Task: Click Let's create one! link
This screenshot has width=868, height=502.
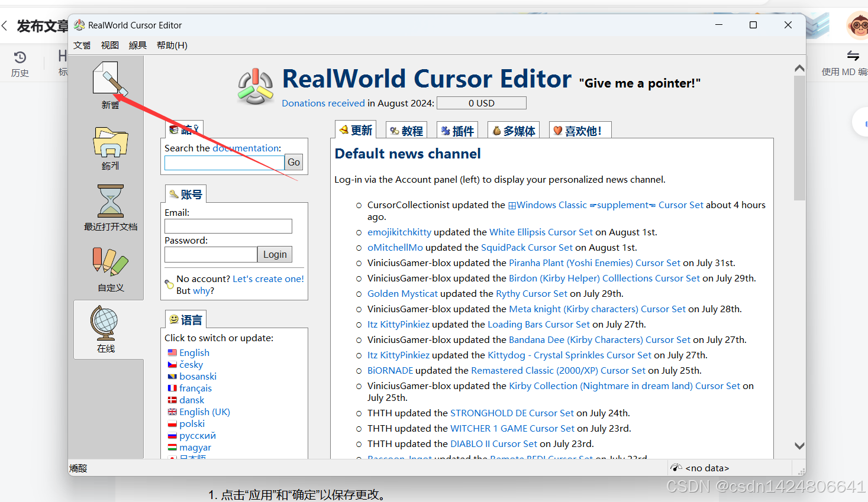Action: tap(268, 278)
